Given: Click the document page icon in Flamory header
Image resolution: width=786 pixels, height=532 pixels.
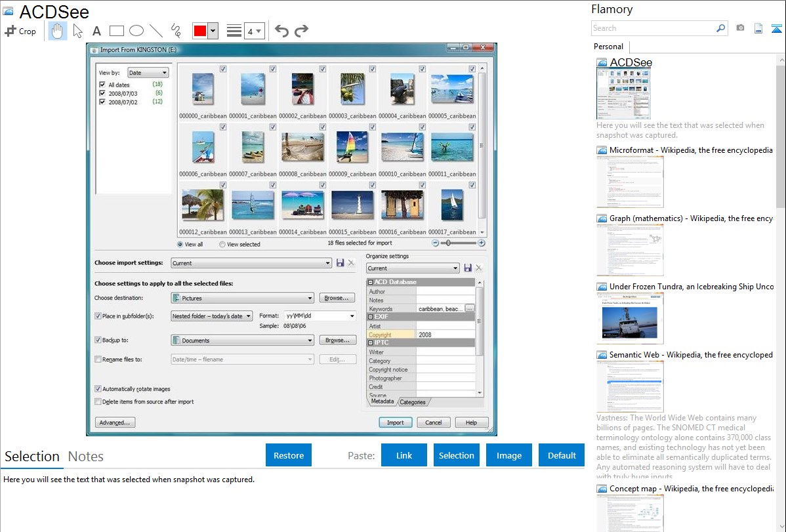Looking at the screenshot, I should 758,28.
